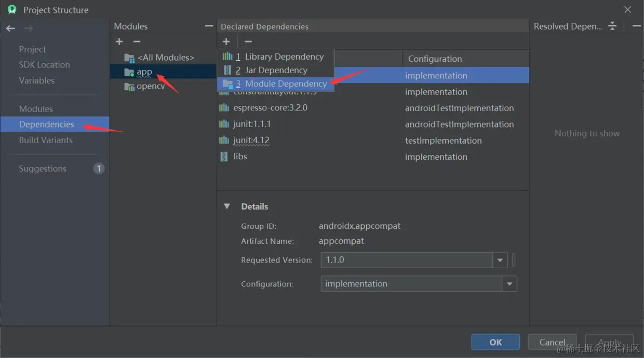Click the app module folder icon
This screenshot has height=358, width=644.
pyautogui.click(x=129, y=72)
